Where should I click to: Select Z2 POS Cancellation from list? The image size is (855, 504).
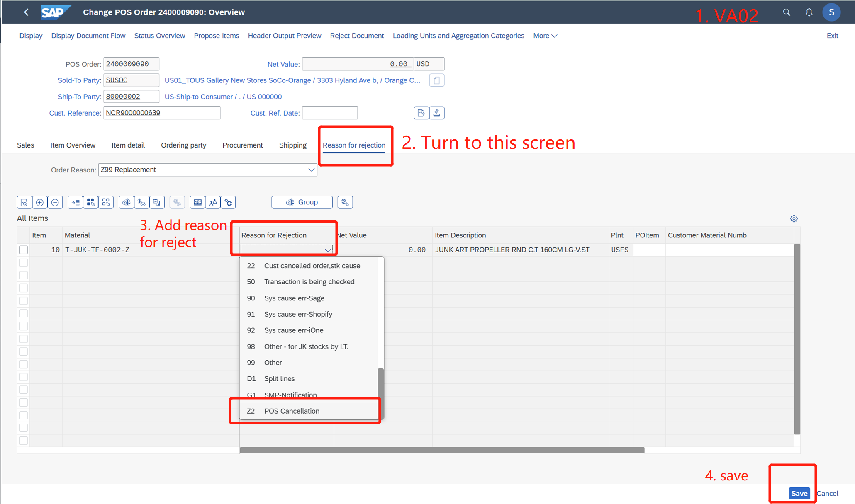coord(292,411)
